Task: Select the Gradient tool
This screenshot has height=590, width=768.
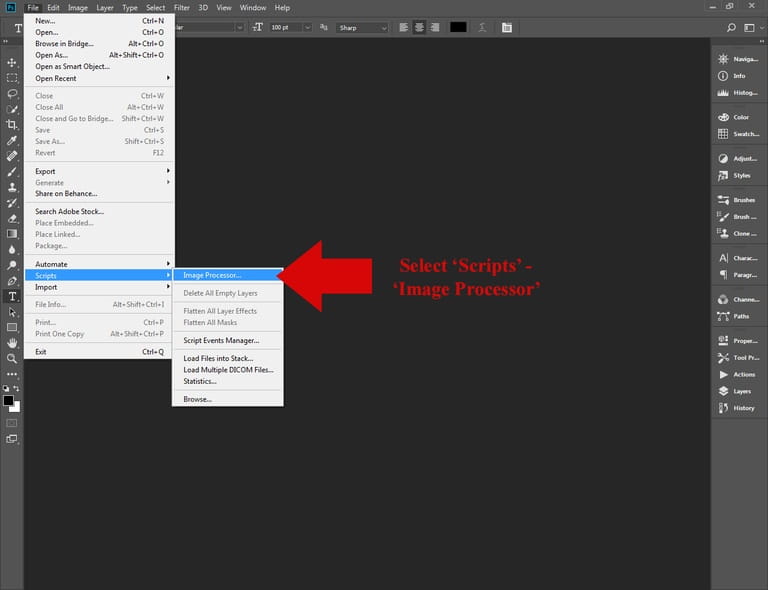Action: tap(12, 234)
